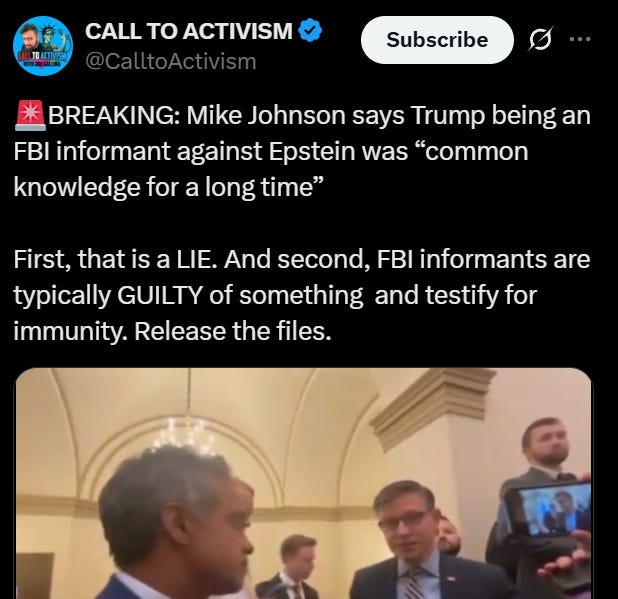This screenshot has width=618, height=599.
Task: Open the three-dot more options menu
Action: [x=580, y=39]
